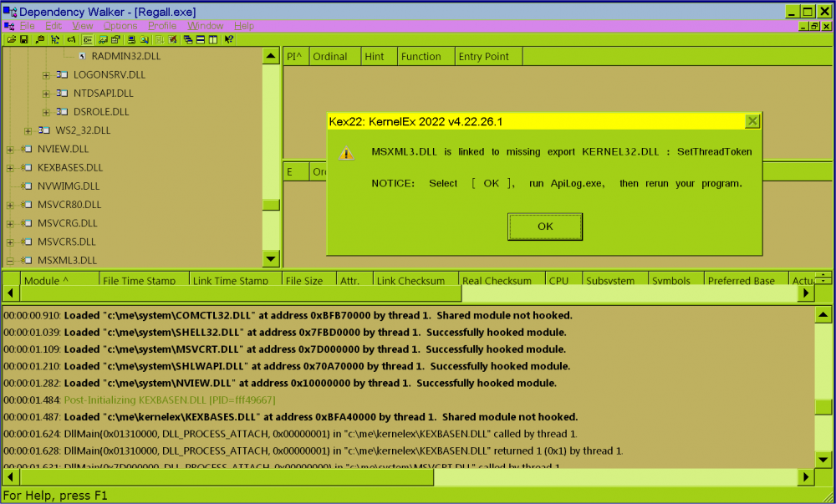Click the Tile Vertically toolbar icon
The width and height of the screenshot is (836, 504).
point(213,39)
